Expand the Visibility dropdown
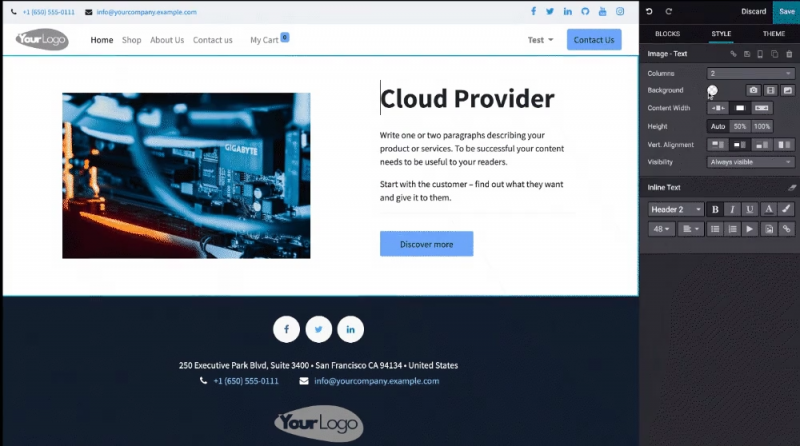This screenshot has height=446, width=800. [750, 161]
